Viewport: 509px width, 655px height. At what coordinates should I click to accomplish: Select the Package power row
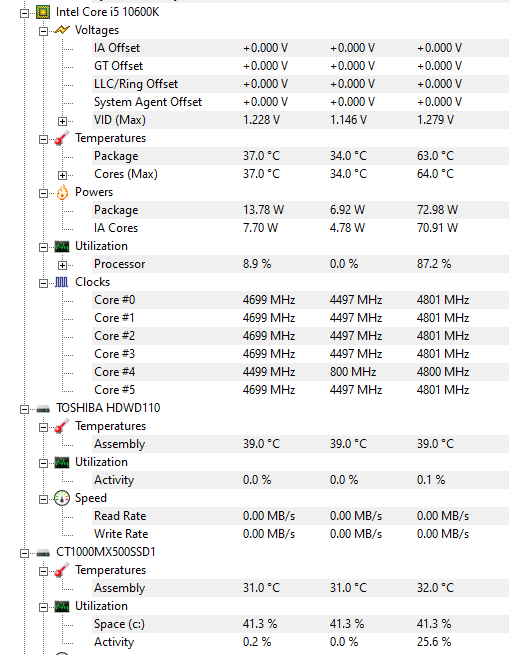(300, 210)
